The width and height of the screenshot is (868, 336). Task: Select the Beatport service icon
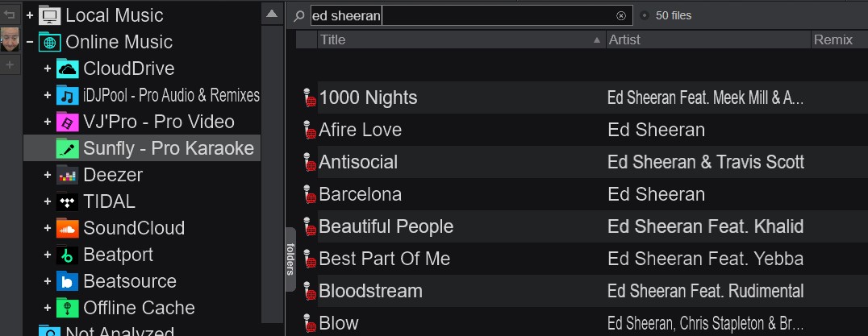click(x=68, y=255)
